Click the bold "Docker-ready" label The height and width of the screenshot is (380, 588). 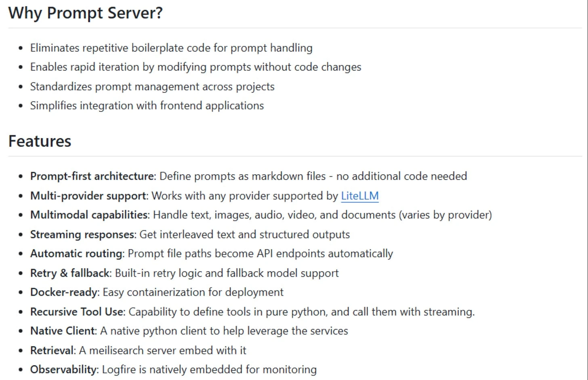tap(64, 292)
